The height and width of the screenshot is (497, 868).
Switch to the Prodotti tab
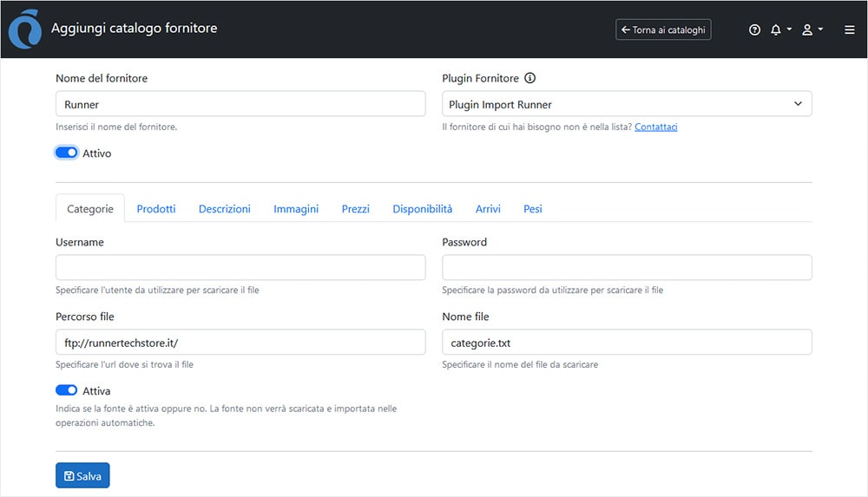[156, 208]
